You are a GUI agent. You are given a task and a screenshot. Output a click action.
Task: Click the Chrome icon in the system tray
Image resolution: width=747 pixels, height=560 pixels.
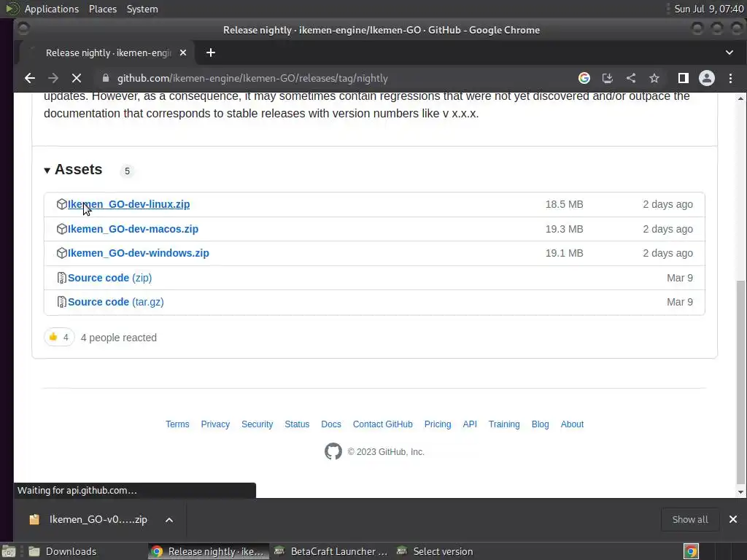pyautogui.click(x=691, y=551)
